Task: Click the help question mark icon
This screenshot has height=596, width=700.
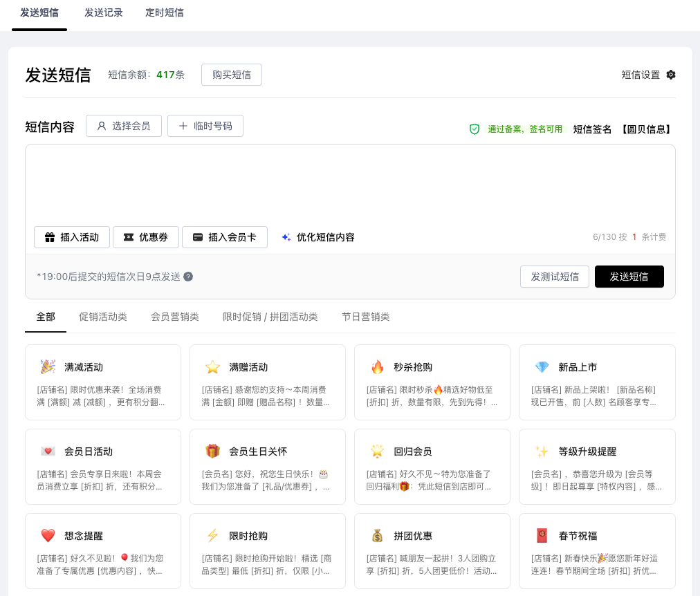Action: [x=188, y=277]
